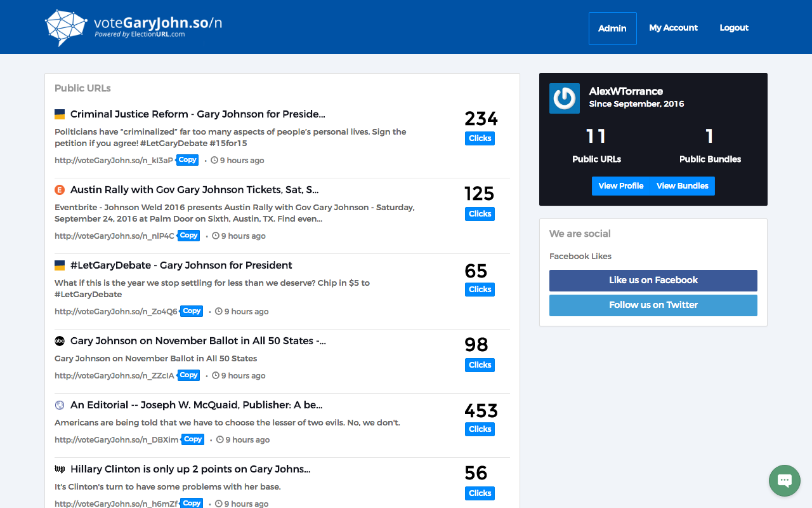Click clock icon in #LetGaryDebate row
Viewport: 812px width, 508px height.
219,311
